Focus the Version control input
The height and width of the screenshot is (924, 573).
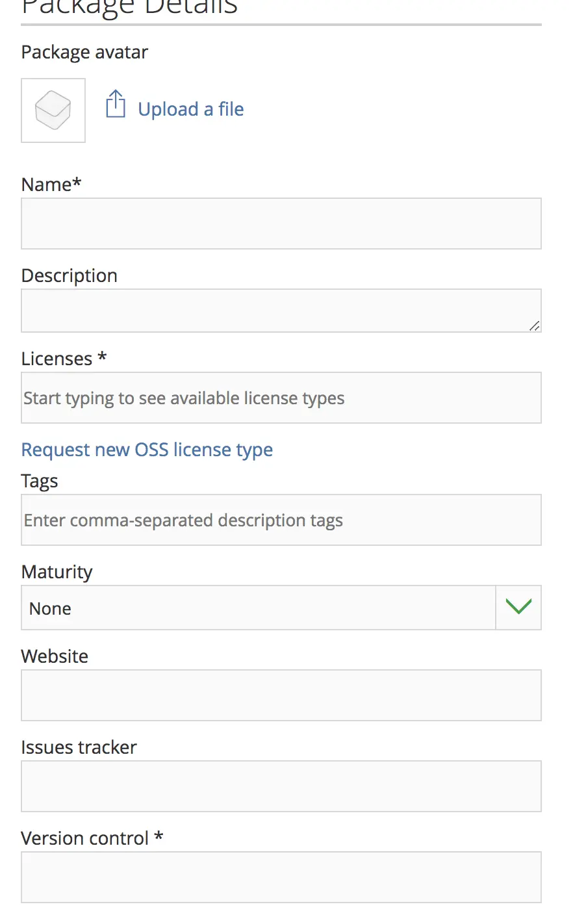click(x=281, y=877)
